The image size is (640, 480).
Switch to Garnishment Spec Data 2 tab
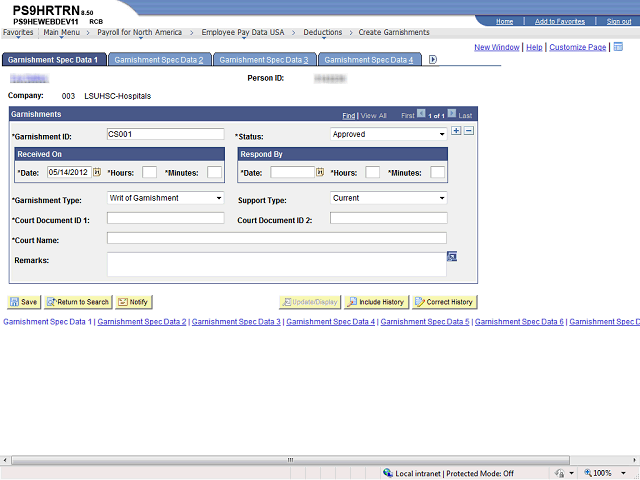pos(158,60)
